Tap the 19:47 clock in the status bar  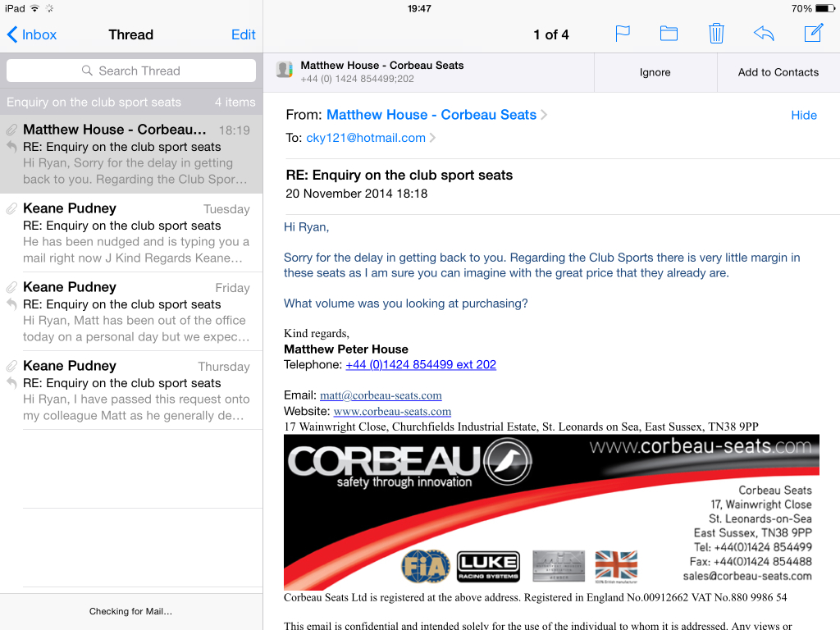click(419, 8)
